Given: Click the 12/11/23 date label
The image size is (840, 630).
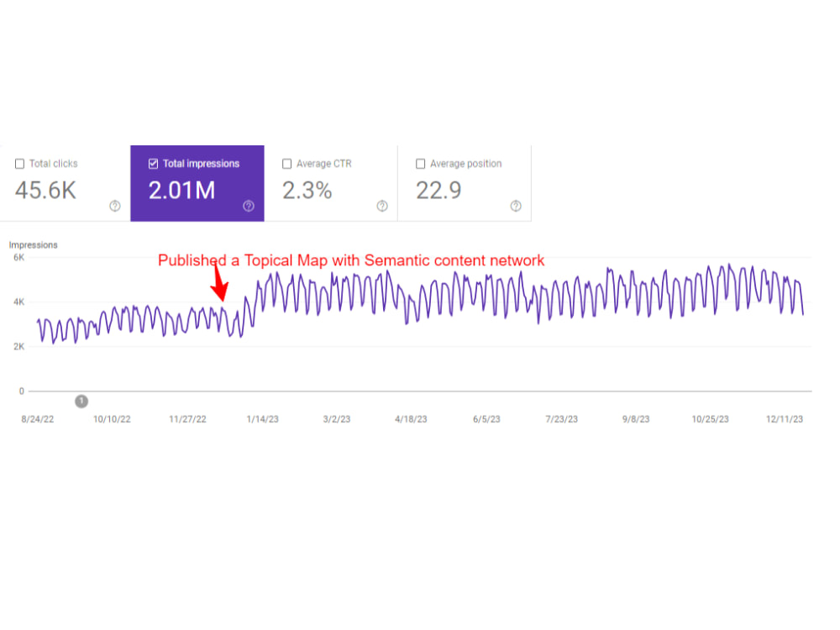Looking at the screenshot, I should [x=785, y=419].
